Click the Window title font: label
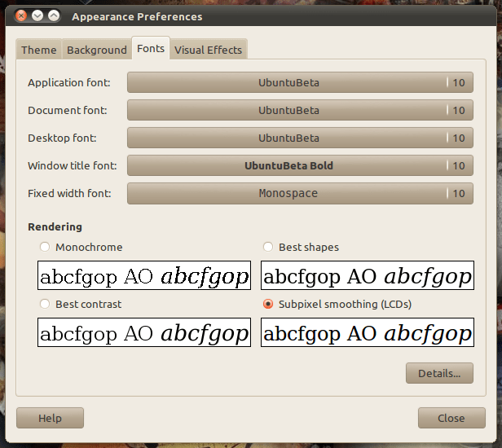 coord(73,166)
